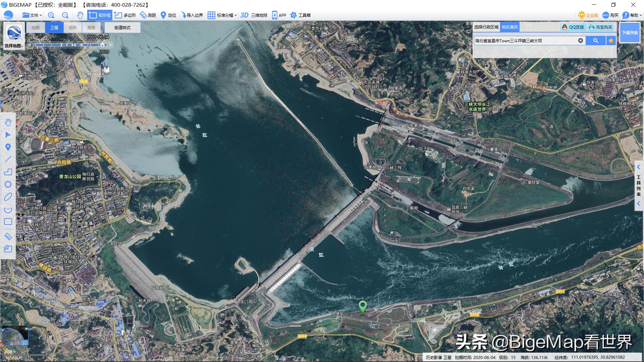Select the pan hand tool in toolbar
Screen dimensions: 644x362
(x=80, y=15)
